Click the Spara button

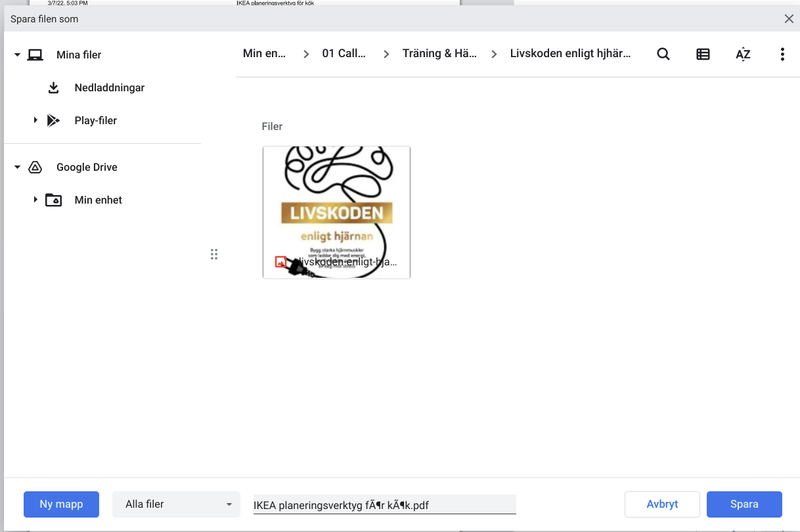[x=744, y=504]
